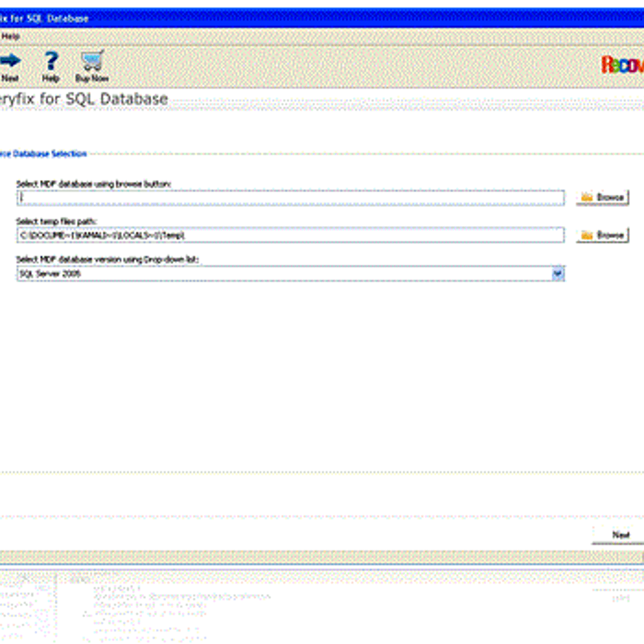This screenshot has width=644, height=644.
Task: Click the Source Database Selection section heading
Action: tap(43, 154)
